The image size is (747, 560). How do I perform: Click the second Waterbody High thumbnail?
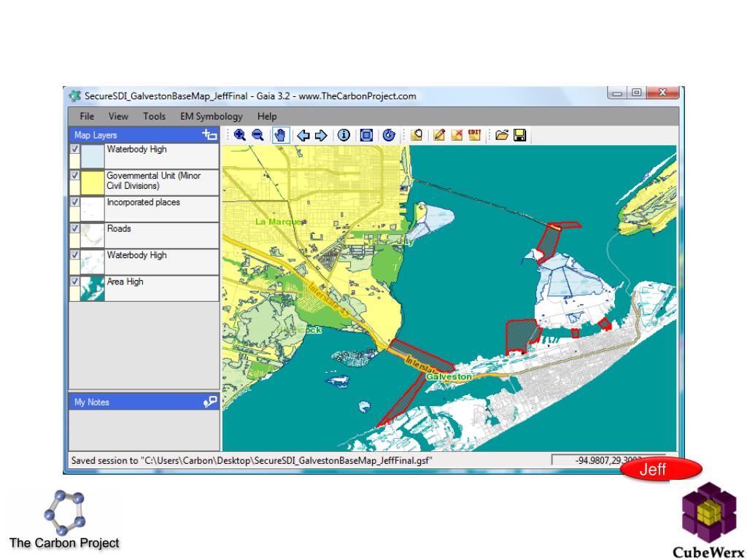click(93, 262)
